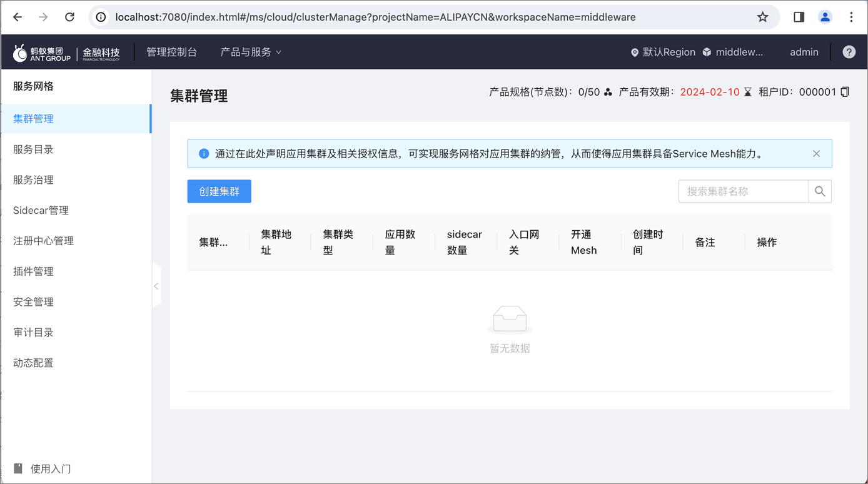Screen dimensions: 868x484
Task: Reload the page
Action: click(x=69, y=17)
